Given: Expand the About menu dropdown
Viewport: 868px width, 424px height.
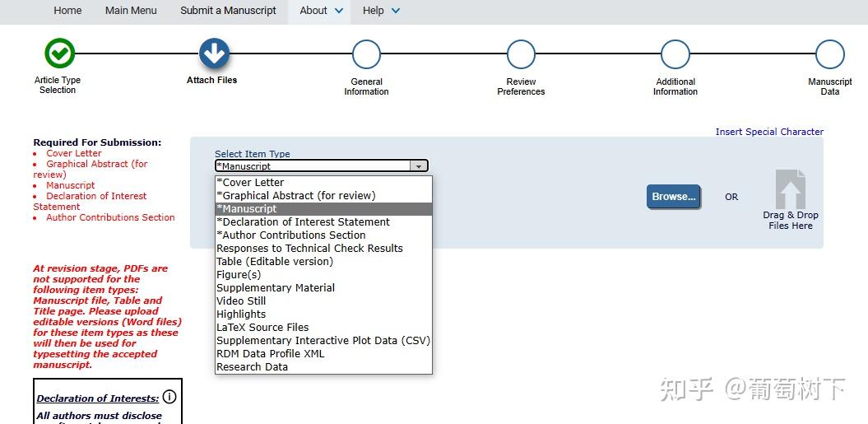Looking at the screenshot, I should (x=321, y=11).
